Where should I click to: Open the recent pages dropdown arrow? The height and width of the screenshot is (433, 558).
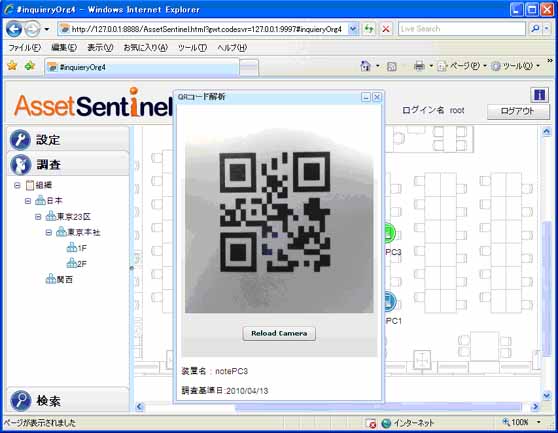(47, 29)
